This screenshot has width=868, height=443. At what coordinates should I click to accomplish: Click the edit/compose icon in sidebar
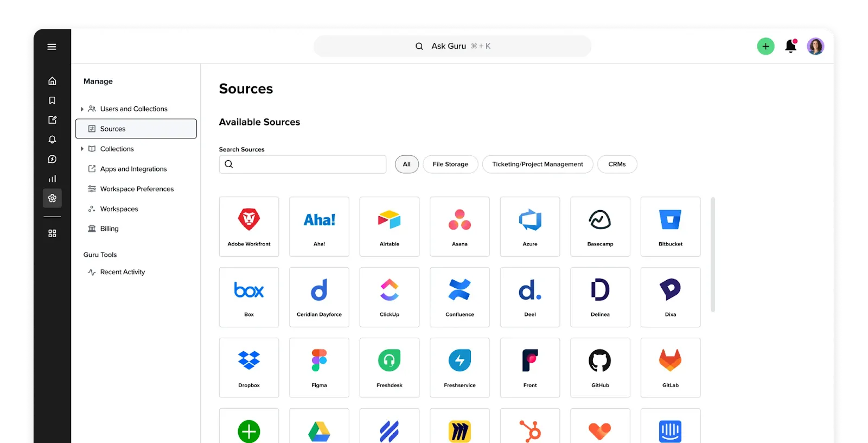coord(52,120)
